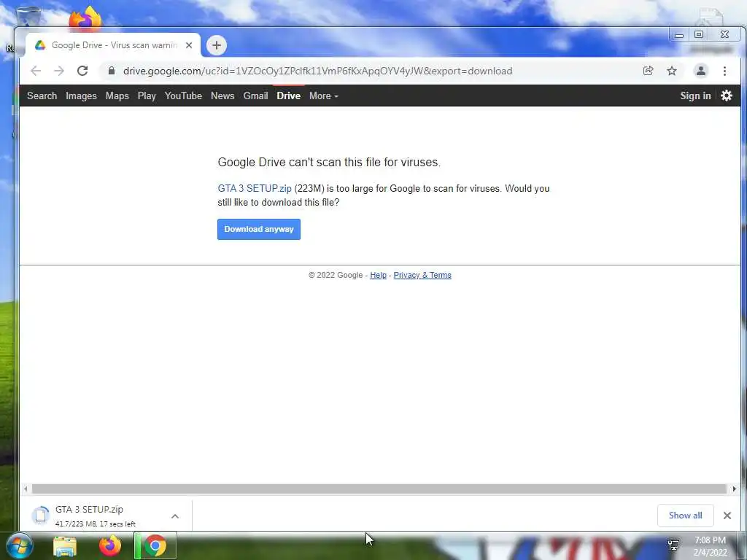Click the horizontal scrollbar track
Screen dimensions: 747x560
coord(379,489)
